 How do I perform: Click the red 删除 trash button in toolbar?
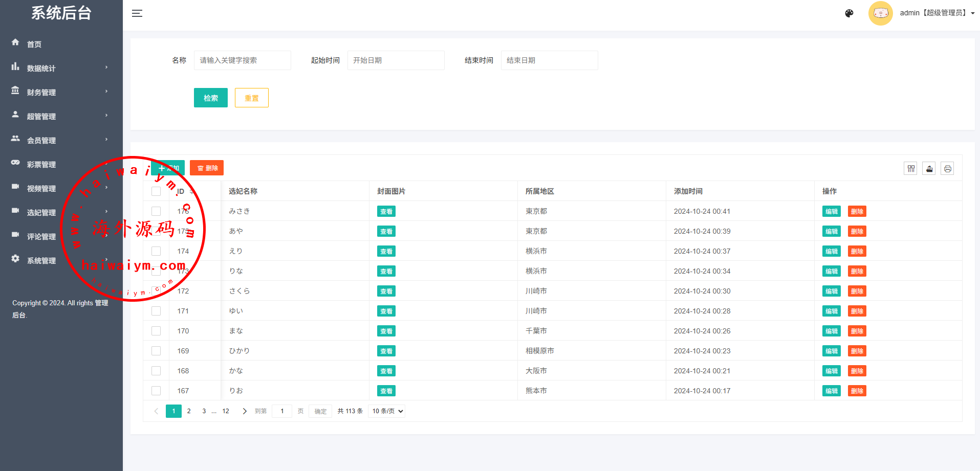pyautogui.click(x=207, y=168)
